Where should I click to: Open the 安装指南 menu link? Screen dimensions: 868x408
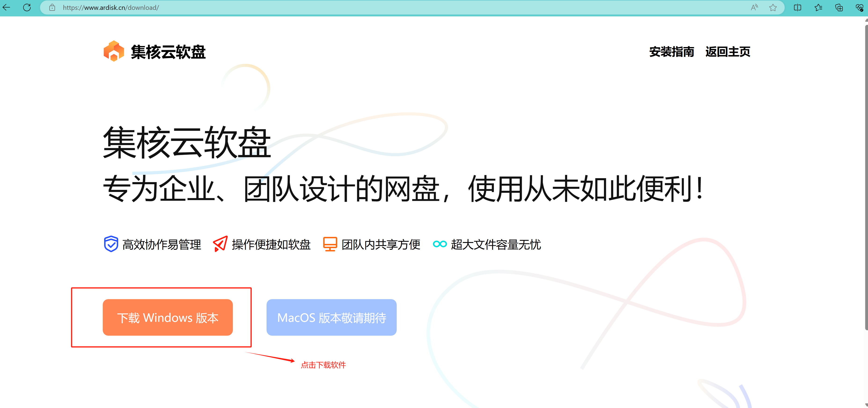[x=672, y=52]
